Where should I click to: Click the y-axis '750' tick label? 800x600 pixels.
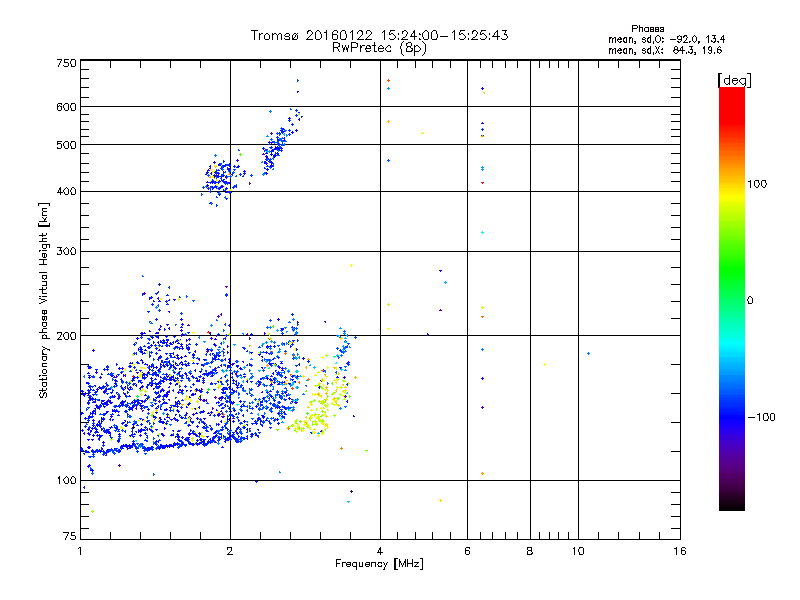(x=66, y=63)
